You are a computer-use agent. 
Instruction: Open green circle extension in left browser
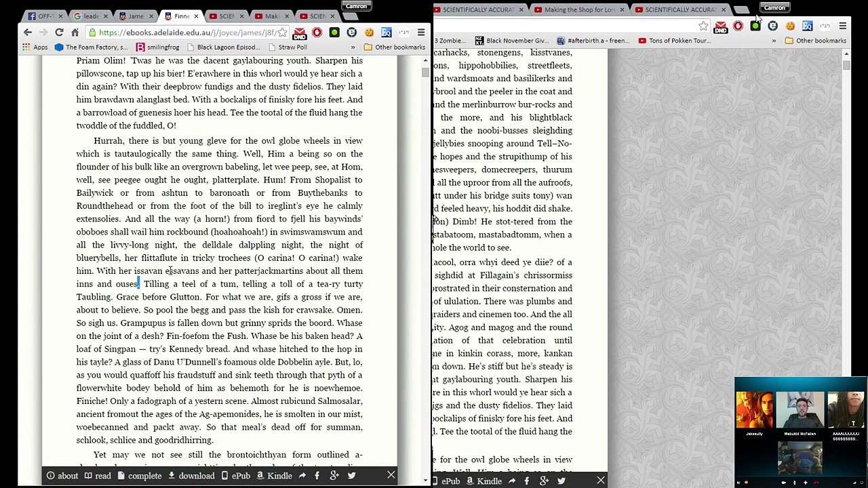pos(334,33)
